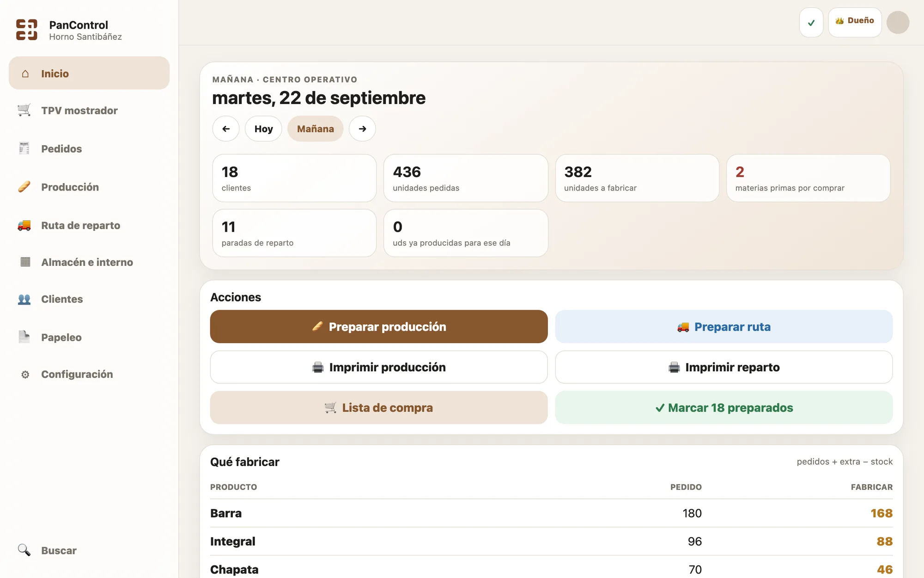This screenshot has width=924, height=578.
Task: Open the 382 unidades a fabricar card
Action: point(637,178)
